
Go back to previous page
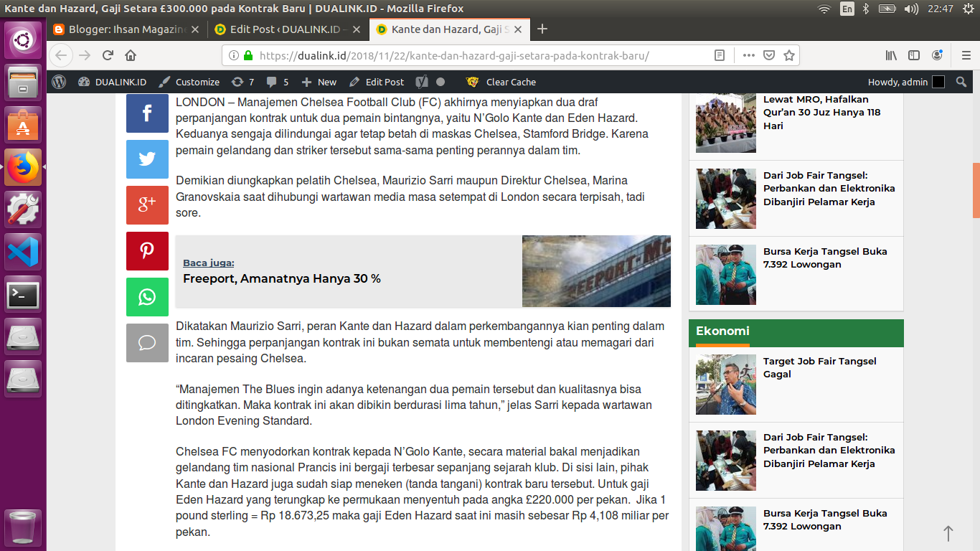tap(61, 55)
